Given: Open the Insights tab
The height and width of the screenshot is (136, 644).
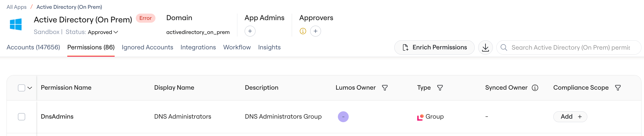Looking at the screenshot, I should click(x=269, y=47).
